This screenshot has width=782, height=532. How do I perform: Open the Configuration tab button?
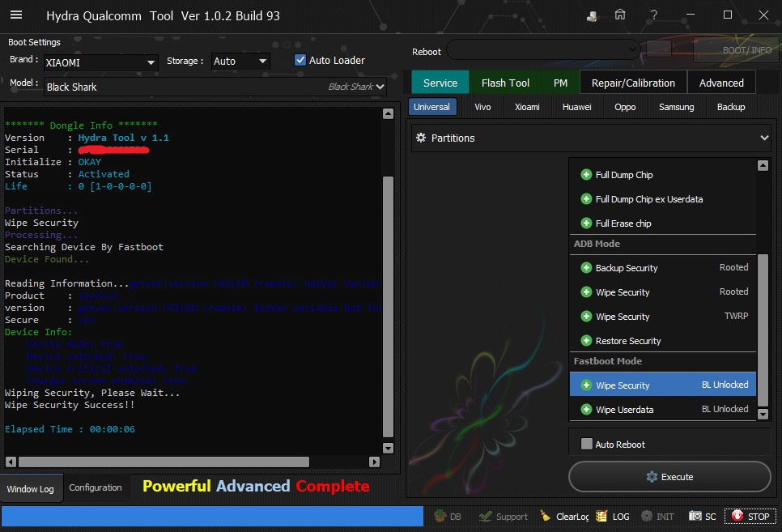pos(96,487)
